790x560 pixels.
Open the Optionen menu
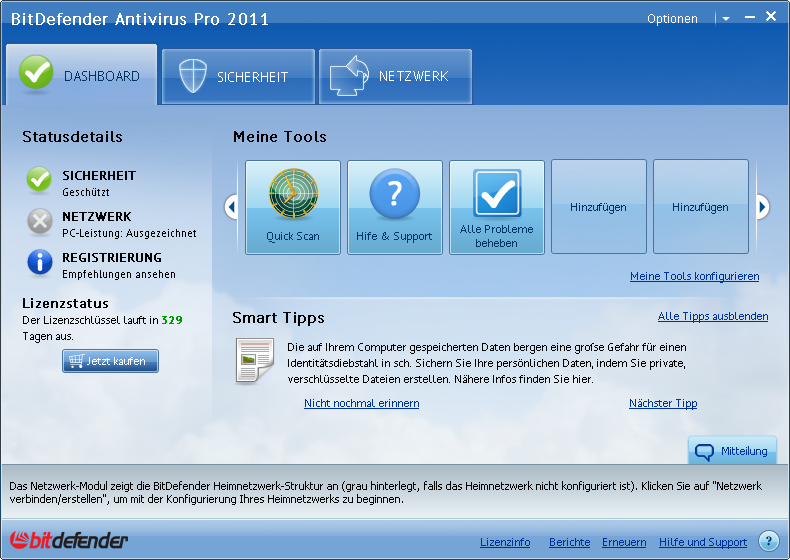672,19
